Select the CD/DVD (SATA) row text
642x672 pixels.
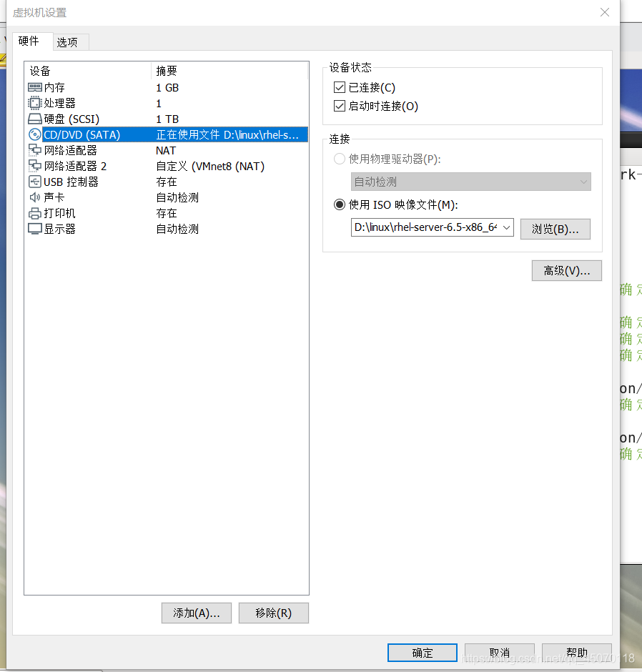(x=82, y=134)
